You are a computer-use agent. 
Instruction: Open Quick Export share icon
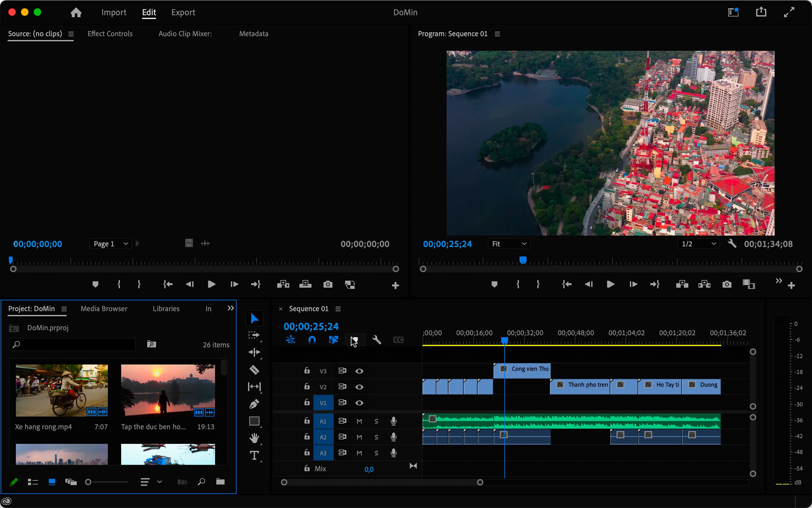coord(761,12)
